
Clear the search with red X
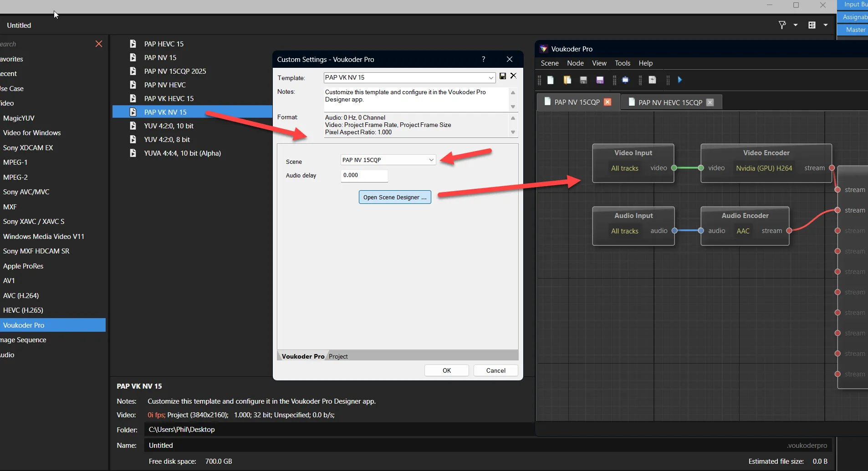99,44
